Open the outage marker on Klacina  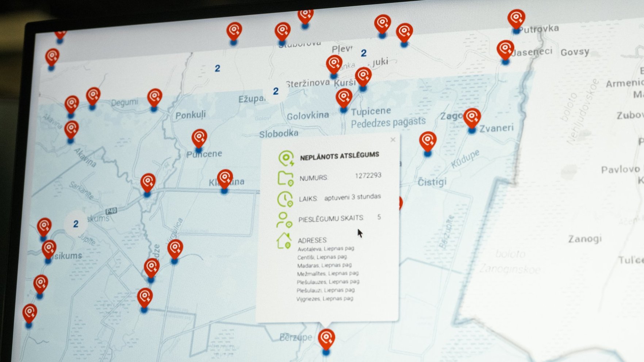point(225,180)
